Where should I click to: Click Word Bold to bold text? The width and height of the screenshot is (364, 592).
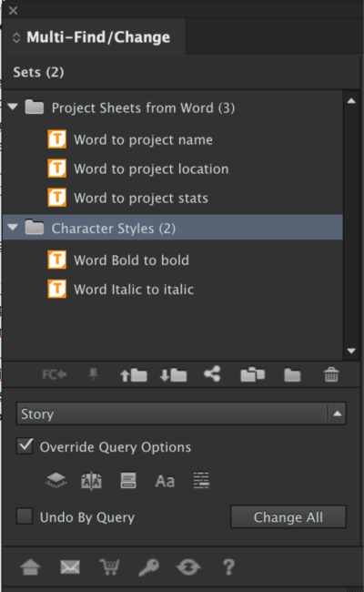131,260
